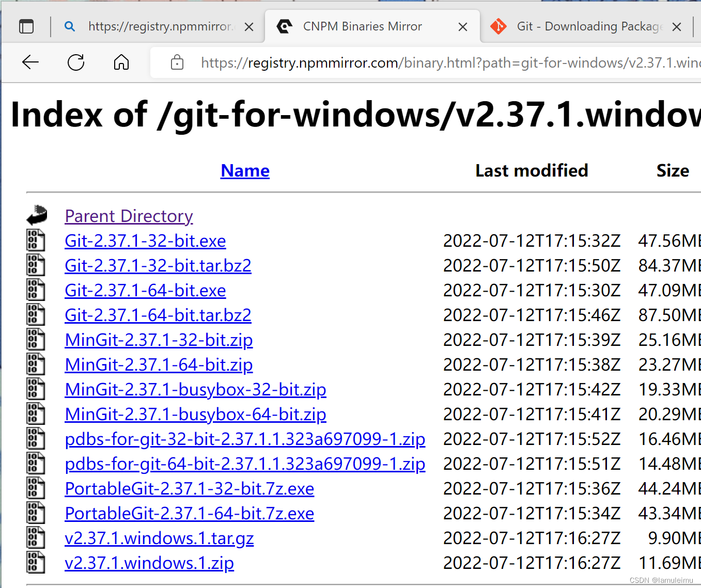This screenshot has height=588, width=701.
Task: Click the Git logo favicon on the third tab
Action: [x=499, y=26]
